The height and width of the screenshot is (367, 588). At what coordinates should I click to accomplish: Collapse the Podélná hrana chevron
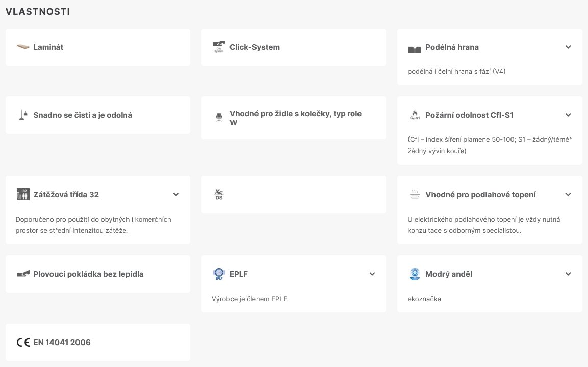[x=568, y=47]
